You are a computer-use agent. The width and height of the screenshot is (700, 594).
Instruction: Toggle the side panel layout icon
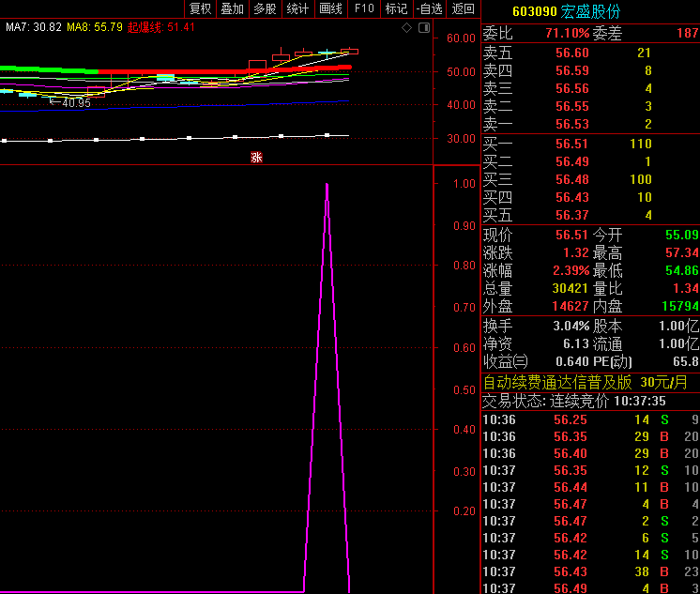[424, 28]
